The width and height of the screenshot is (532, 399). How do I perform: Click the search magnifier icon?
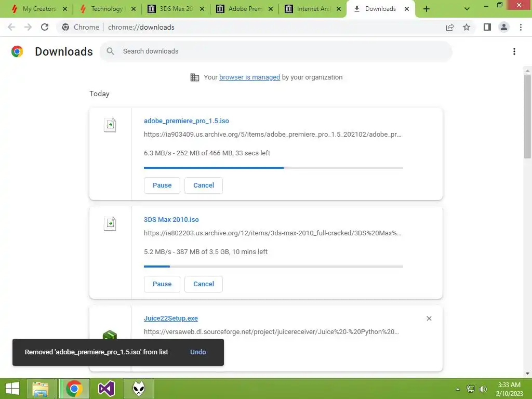click(110, 51)
